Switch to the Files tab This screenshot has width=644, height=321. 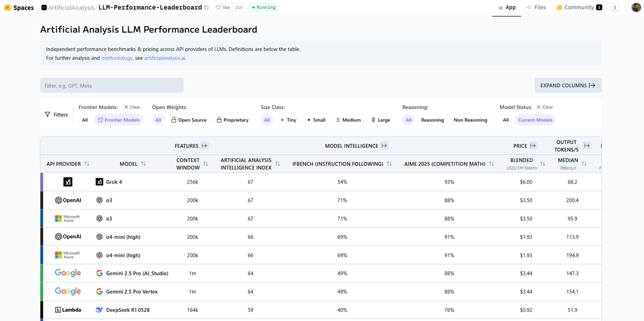pyautogui.click(x=536, y=8)
